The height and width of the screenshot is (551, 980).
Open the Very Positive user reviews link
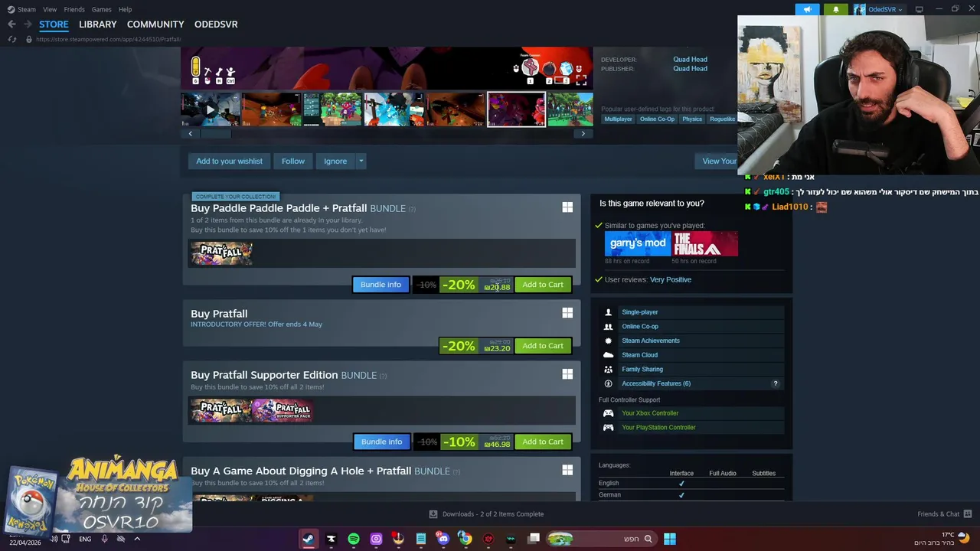point(671,279)
